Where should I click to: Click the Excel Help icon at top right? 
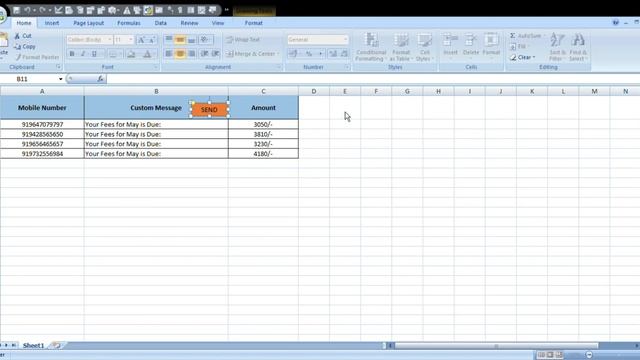(616, 23)
